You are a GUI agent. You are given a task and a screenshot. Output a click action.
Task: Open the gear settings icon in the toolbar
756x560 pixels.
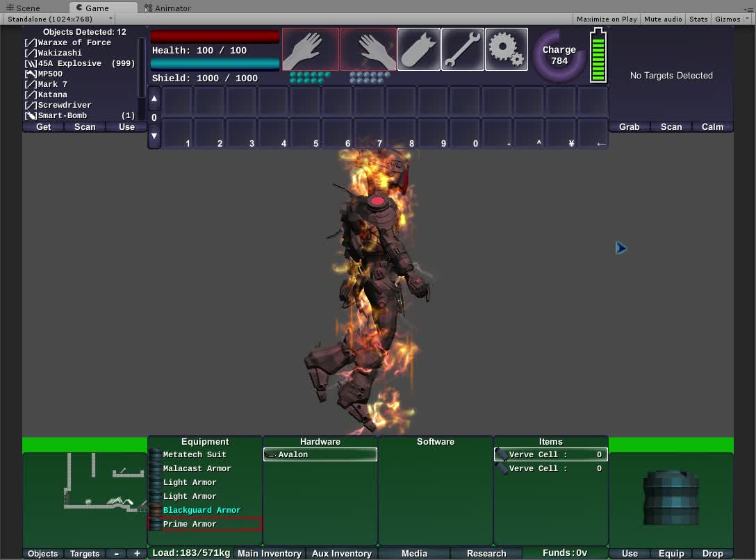507,49
